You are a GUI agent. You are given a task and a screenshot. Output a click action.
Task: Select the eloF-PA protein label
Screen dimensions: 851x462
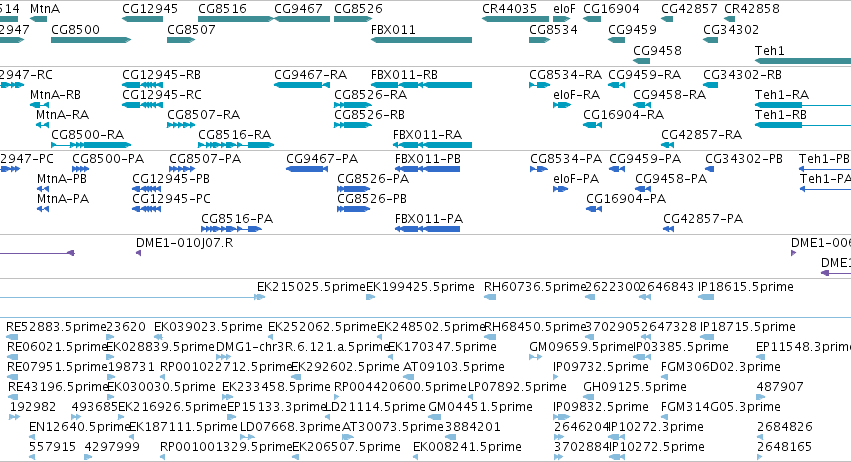tap(576, 179)
